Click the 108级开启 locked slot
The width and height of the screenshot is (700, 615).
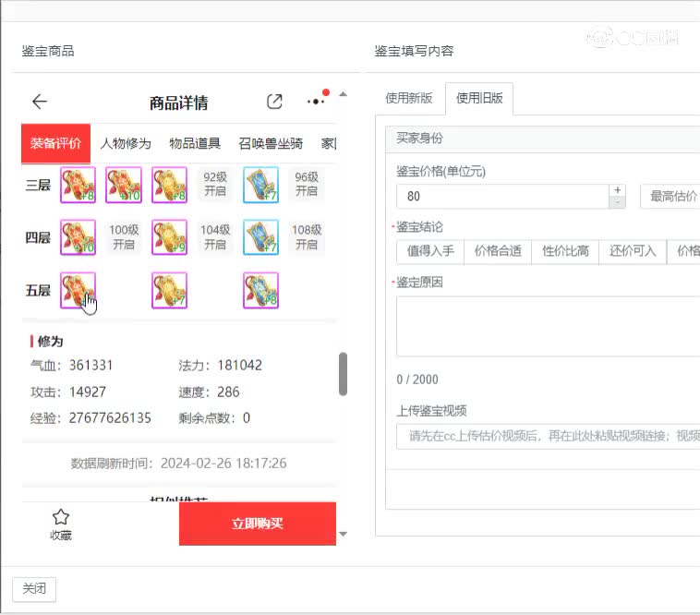coord(307,237)
